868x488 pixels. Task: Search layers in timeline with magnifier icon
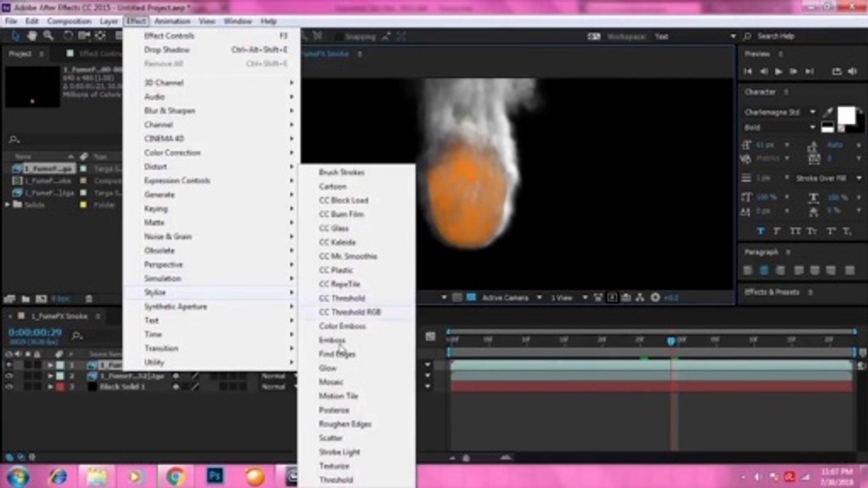pos(77,335)
